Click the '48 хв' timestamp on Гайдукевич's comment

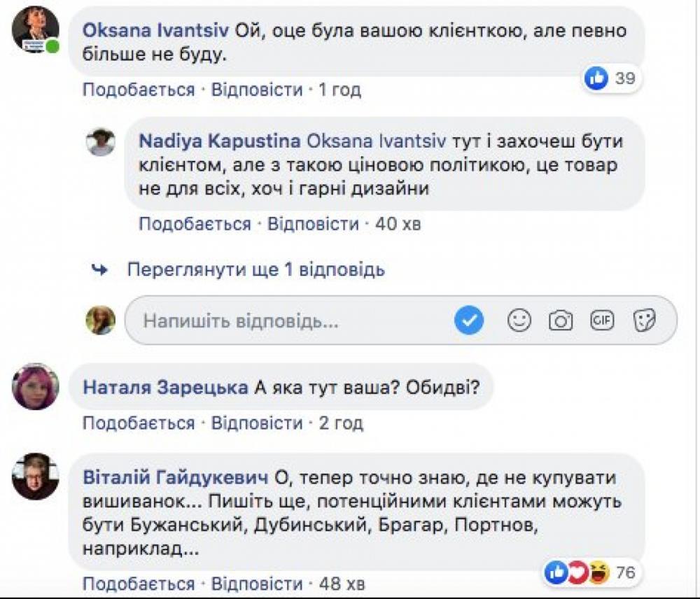342,584
